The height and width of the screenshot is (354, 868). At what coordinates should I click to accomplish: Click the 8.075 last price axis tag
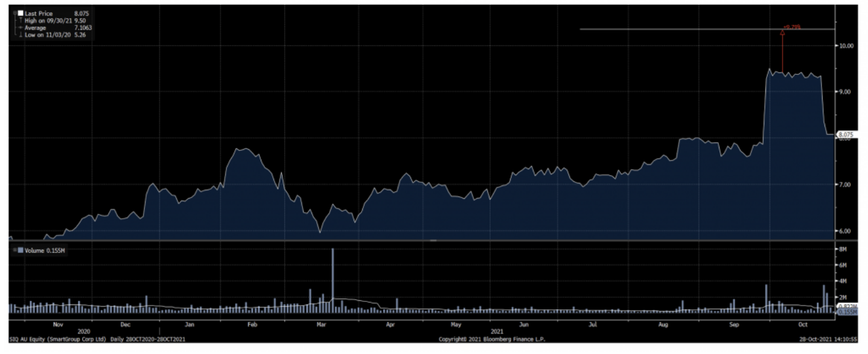tap(846, 135)
